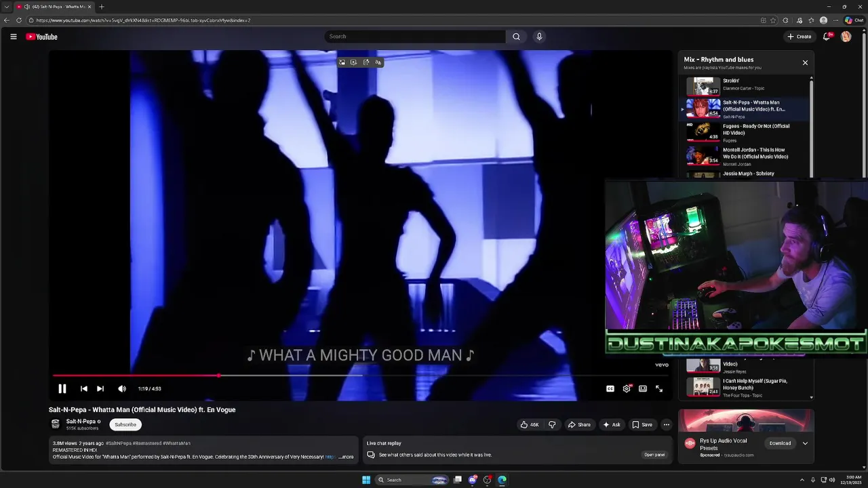Viewport: 868px width, 488px height.
Task: Click the overlay toolbar's last icon on the video
Action: tap(378, 62)
